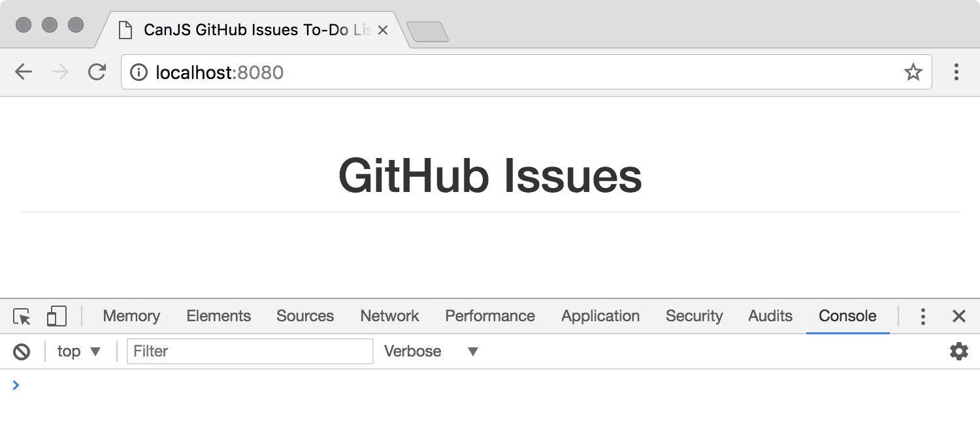This screenshot has height=427, width=980.
Task: Go back with the browser back arrow
Action: [24, 72]
